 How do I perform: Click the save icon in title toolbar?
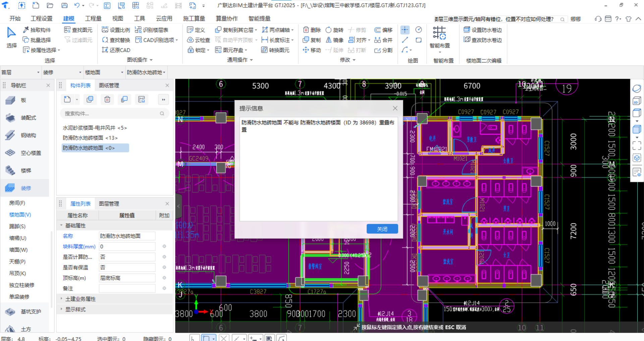[64, 5]
